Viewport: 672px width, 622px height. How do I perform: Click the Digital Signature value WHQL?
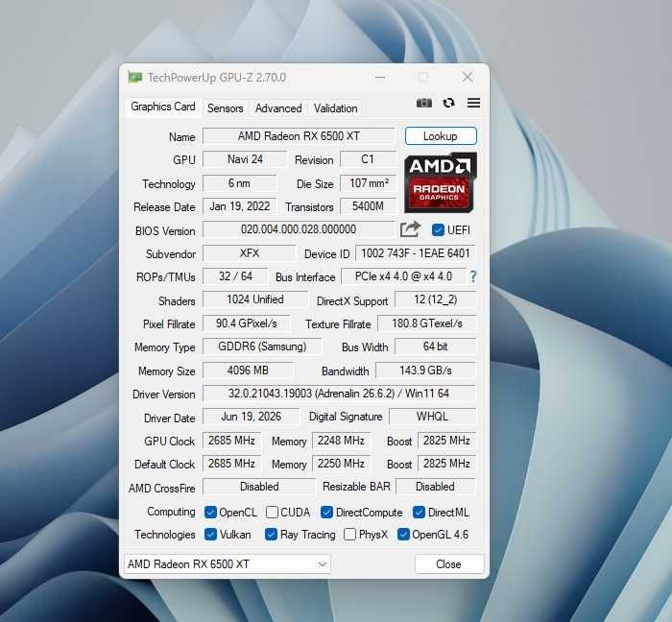click(432, 417)
